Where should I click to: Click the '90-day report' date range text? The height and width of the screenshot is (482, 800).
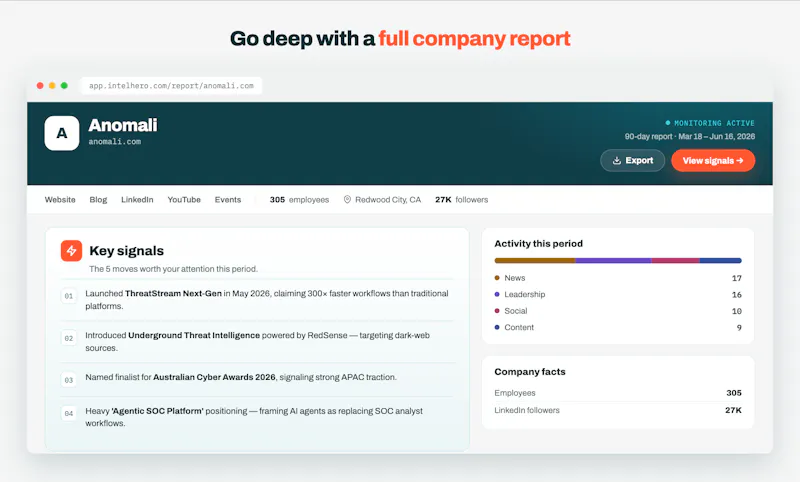coord(690,136)
